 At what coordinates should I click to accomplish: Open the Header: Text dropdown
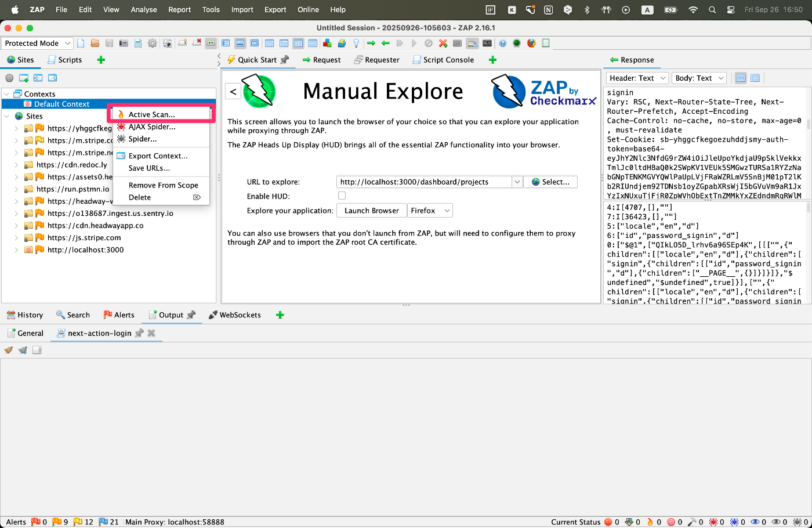click(x=637, y=78)
